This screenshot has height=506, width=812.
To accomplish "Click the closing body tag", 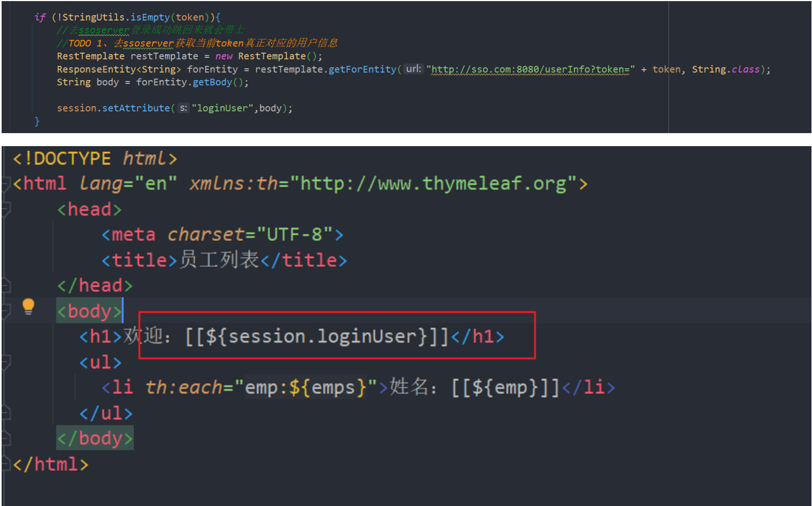I will (95, 438).
